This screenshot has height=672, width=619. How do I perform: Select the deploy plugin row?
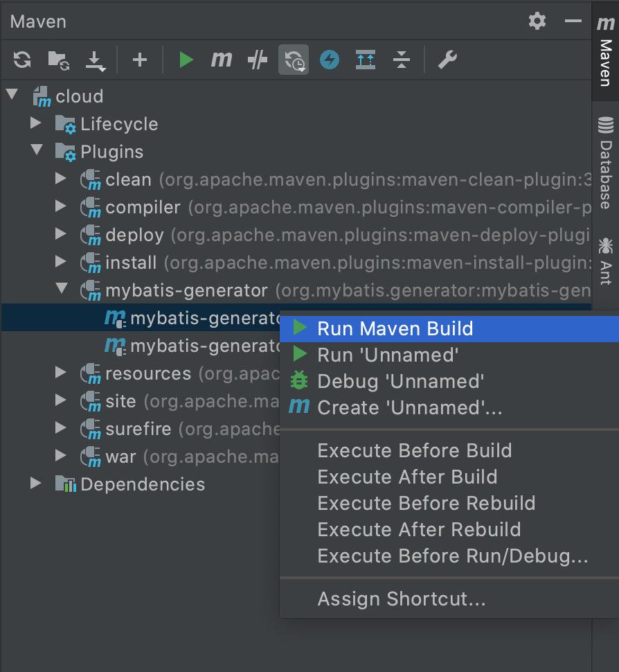click(296, 235)
